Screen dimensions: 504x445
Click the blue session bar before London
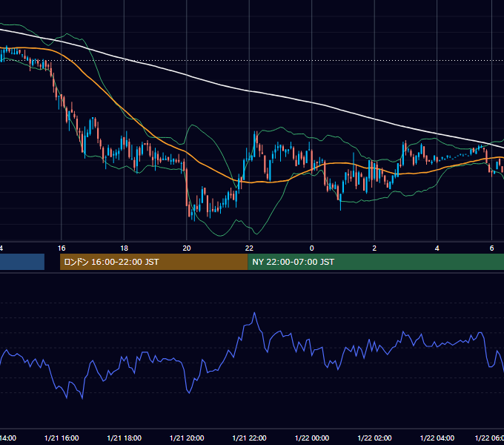[x=22, y=262]
